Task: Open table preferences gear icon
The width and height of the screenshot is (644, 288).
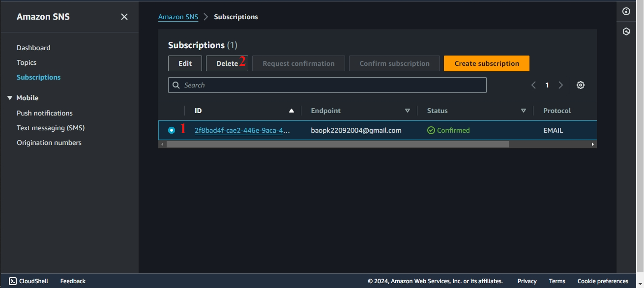Action: [x=581, y=85]
